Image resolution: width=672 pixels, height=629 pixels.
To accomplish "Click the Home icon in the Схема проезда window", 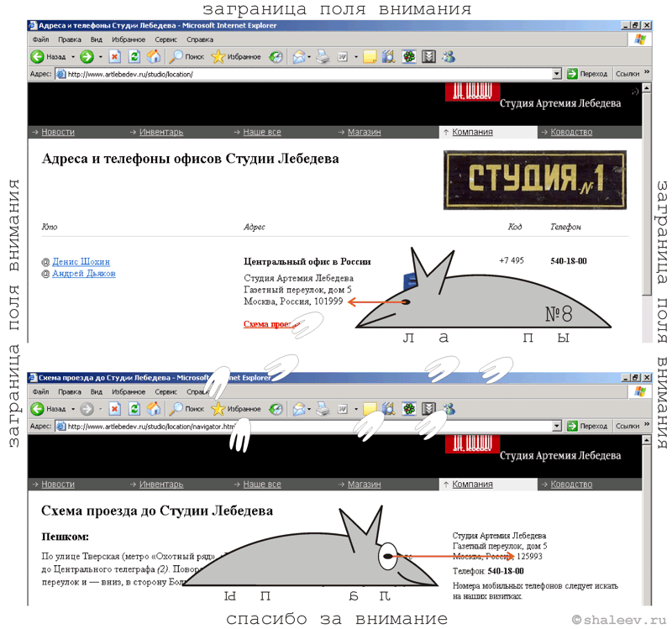I will click(x=154, y=409).
